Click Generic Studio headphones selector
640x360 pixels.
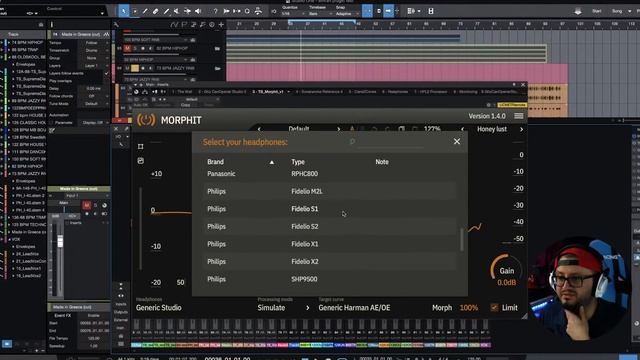point(159,308)
